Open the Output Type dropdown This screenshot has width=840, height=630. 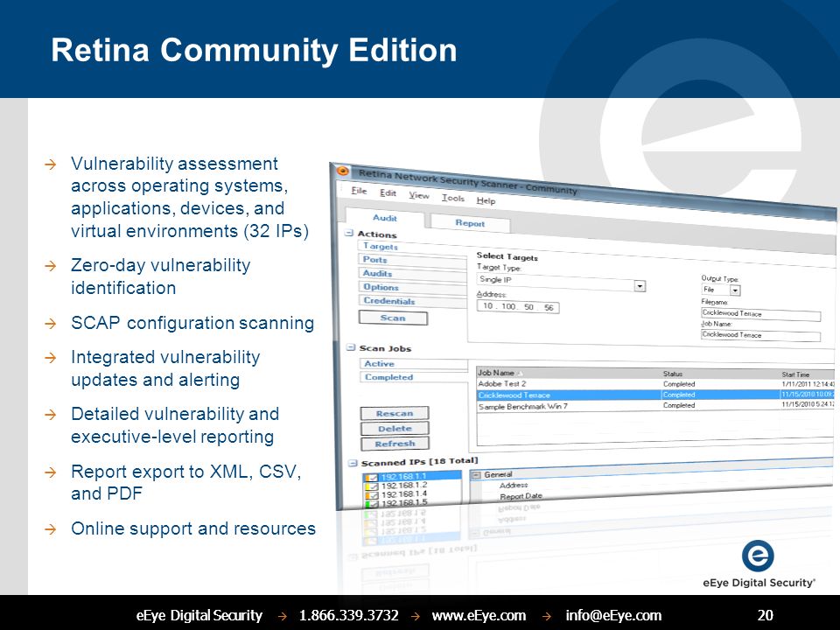coord(735,290)
